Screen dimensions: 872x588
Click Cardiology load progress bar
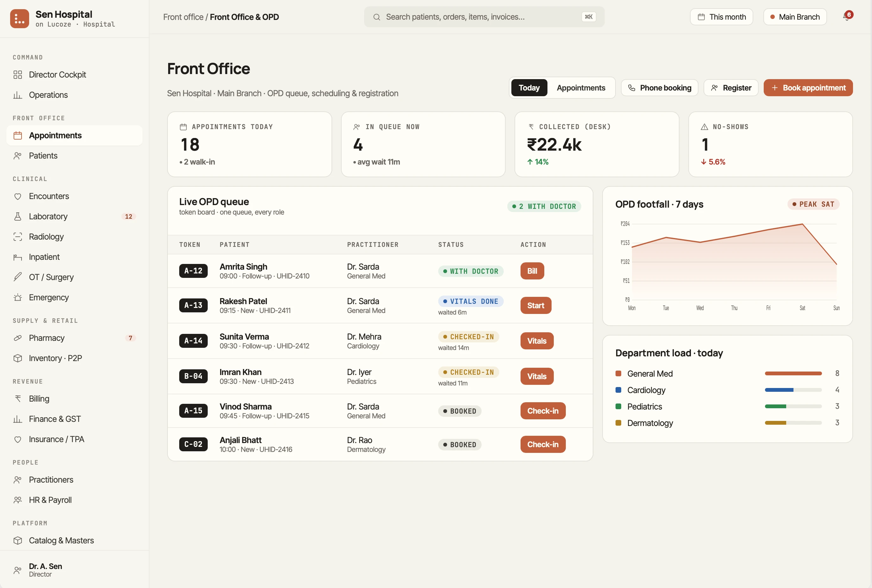[793, 390]
